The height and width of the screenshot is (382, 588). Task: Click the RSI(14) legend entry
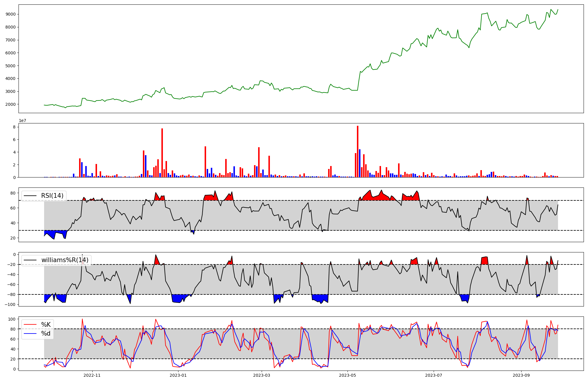pyautogui.click(x=52, y=196)
